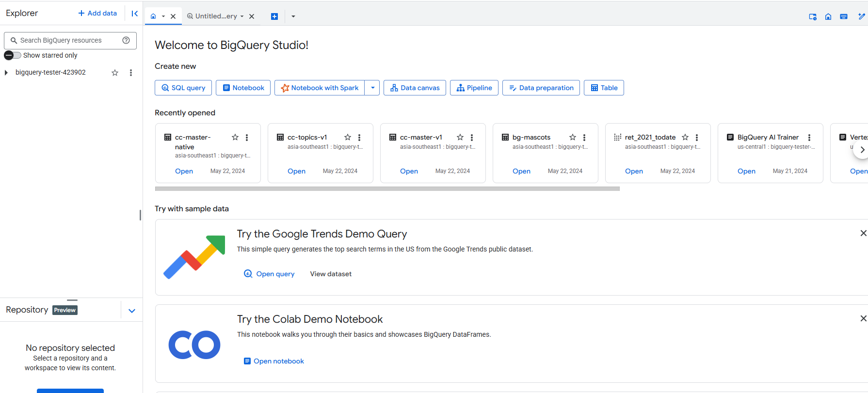Click the Colab CO logo
The image size is (868, 393).
point(194,345)
